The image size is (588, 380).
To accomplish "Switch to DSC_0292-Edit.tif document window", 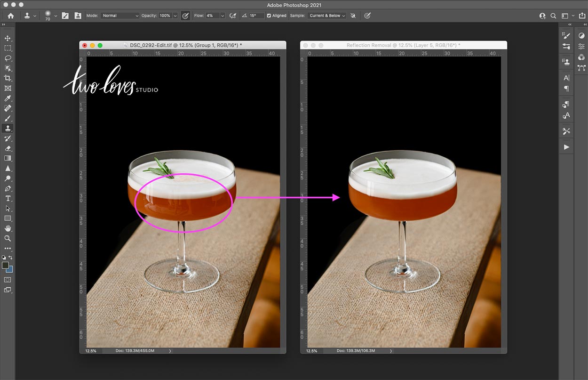I will [x=183, y=45].
